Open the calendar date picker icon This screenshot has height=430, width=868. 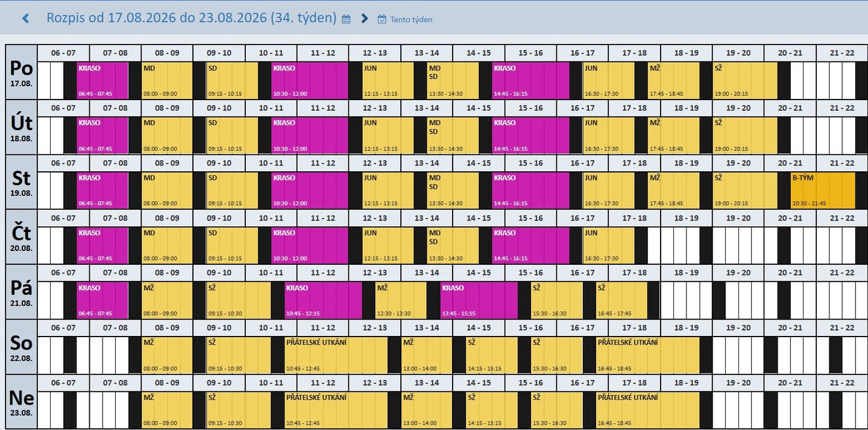pyautogui.click(x=346, y=19)
